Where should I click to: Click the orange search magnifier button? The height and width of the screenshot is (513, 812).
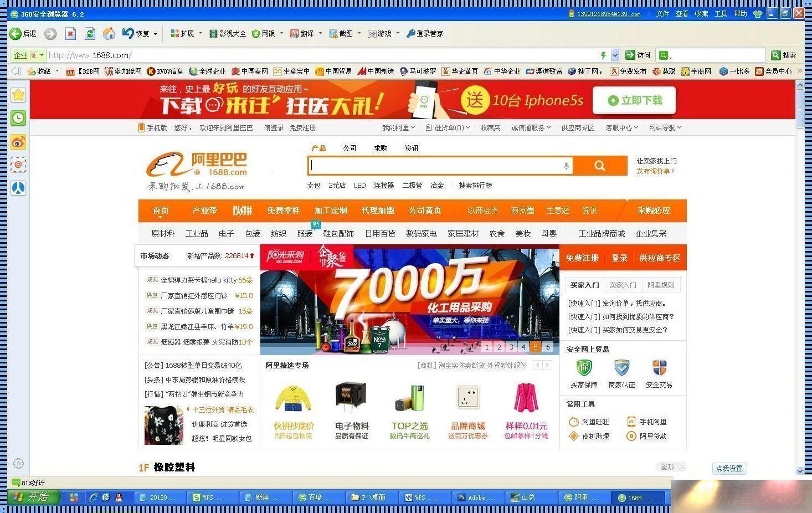600,166
